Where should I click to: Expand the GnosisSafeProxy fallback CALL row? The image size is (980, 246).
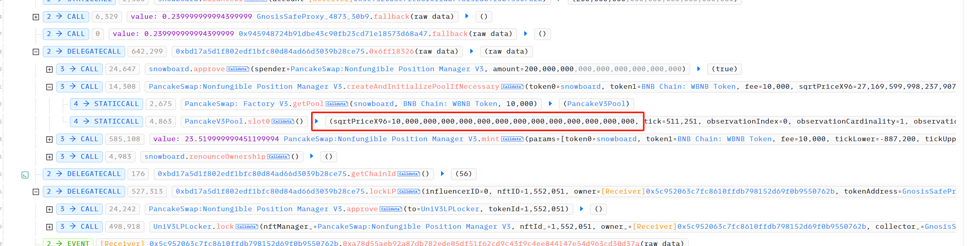(x=36, y=17)
